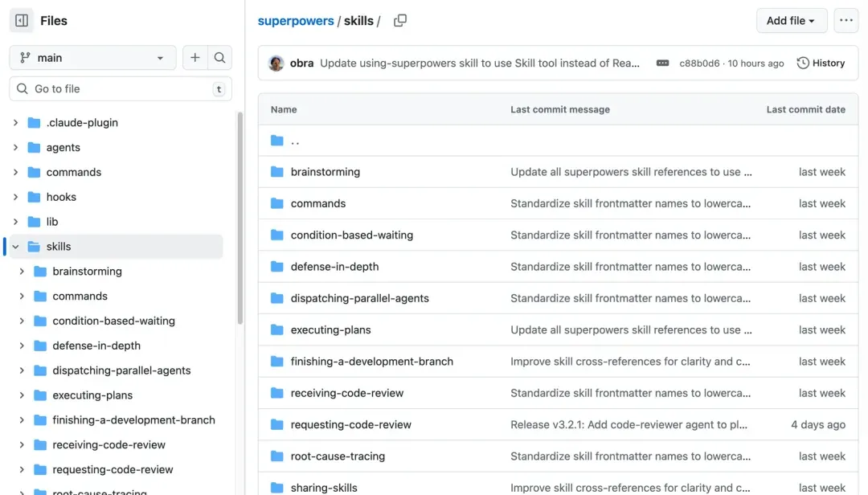The width and height of the screenshot is (868, 495).
Task: Click the folder icon beside root-cause-tracing row
Action: pos(277,456)
